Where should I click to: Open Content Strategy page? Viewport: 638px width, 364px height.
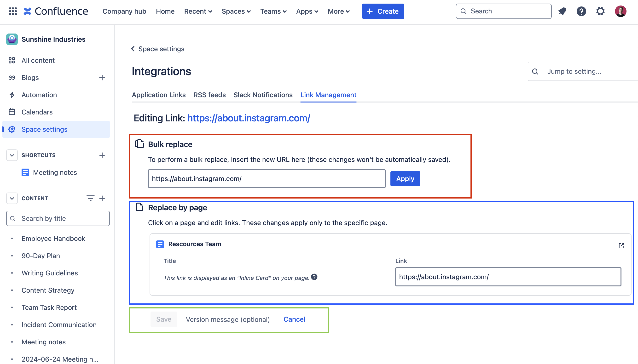click(48, 290)
